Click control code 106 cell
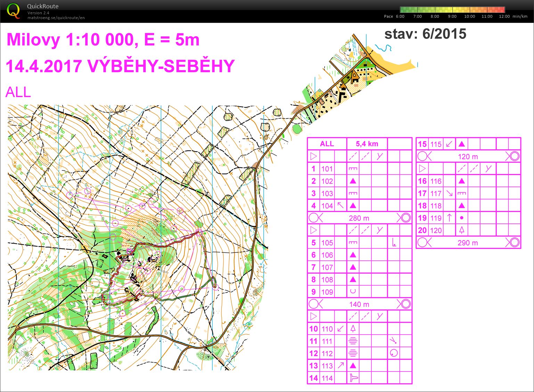The image size is (534, 392). point(327,255)
